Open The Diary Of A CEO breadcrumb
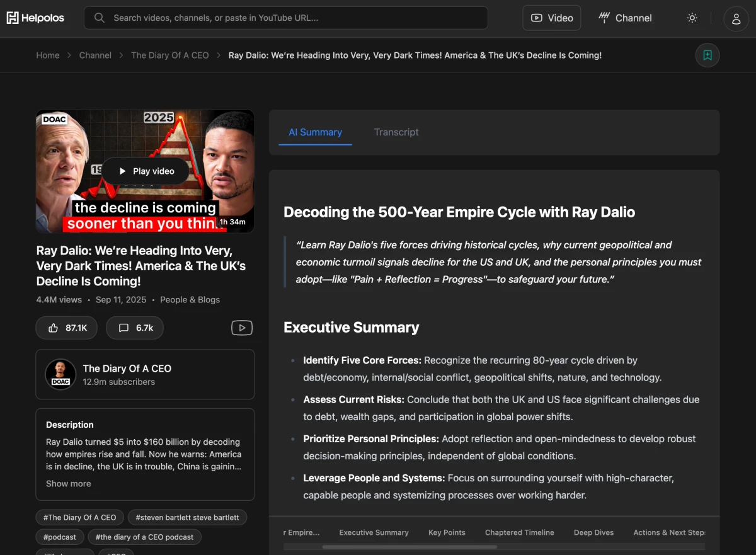This screenshot has width=756, height=555. [170, 55]
